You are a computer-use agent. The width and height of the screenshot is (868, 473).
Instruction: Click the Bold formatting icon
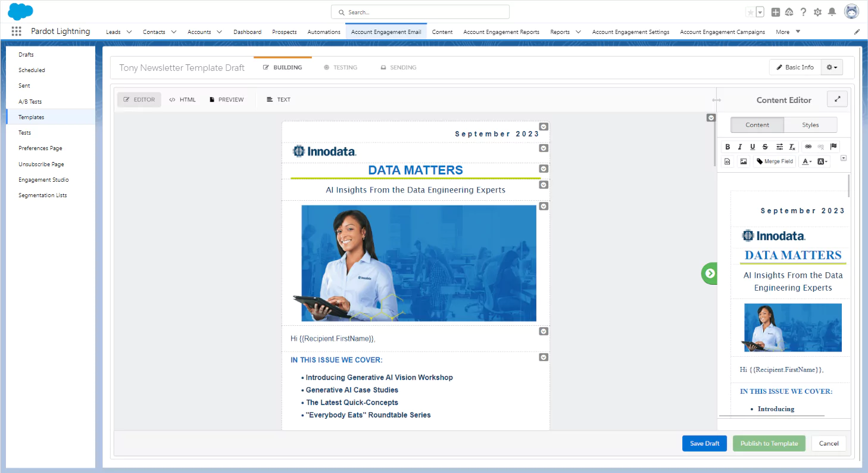(x=728, y=147)
